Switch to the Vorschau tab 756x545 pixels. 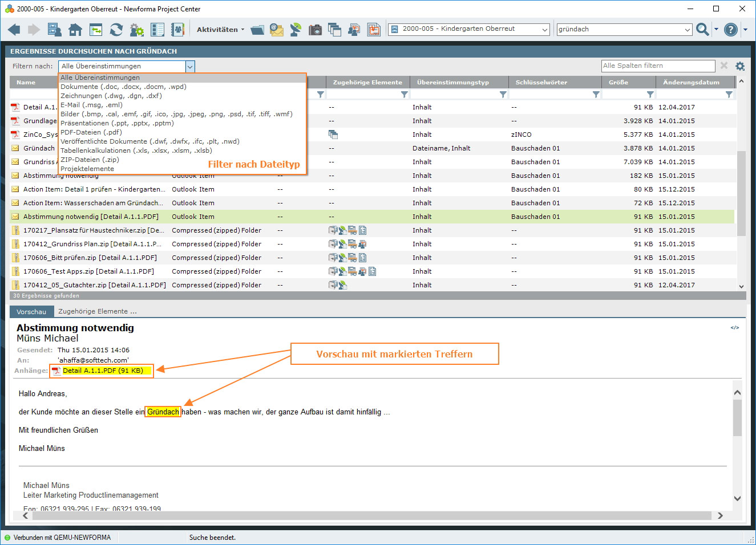pos(31,312)
